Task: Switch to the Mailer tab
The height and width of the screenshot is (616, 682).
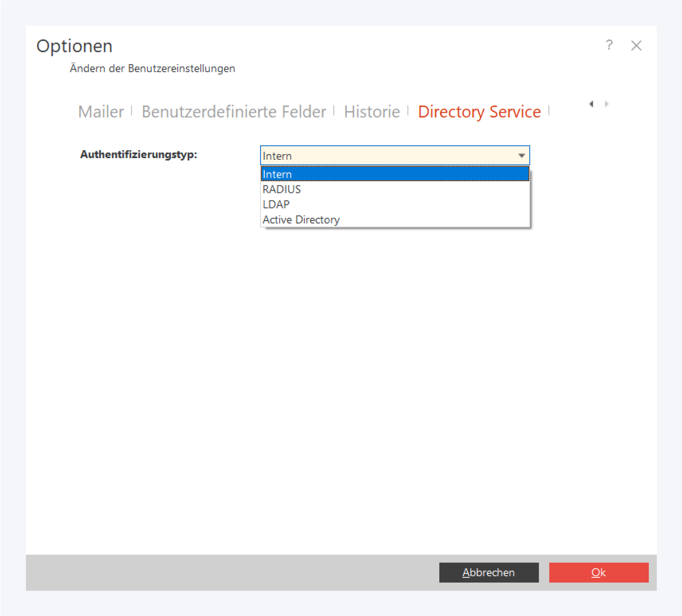Action: pos(101,112)
